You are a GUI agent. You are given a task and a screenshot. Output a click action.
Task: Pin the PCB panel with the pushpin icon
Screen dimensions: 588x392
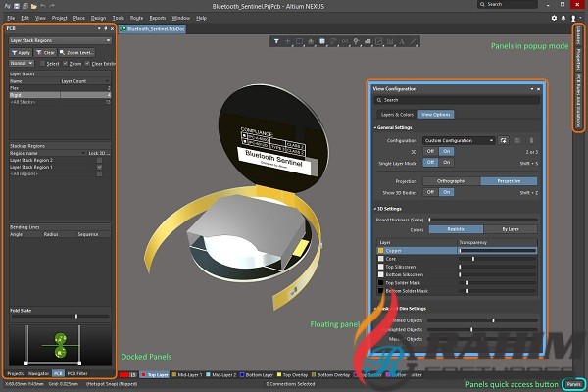point(106,28)
